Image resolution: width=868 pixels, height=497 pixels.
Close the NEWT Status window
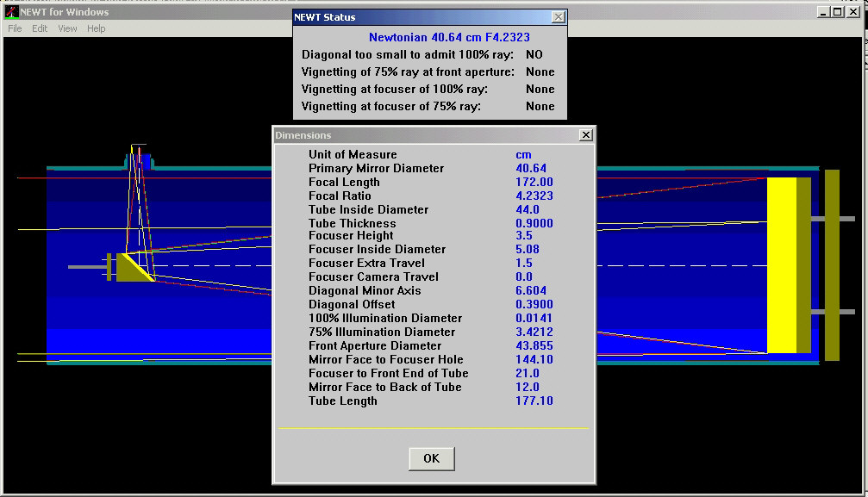(559, 17)
